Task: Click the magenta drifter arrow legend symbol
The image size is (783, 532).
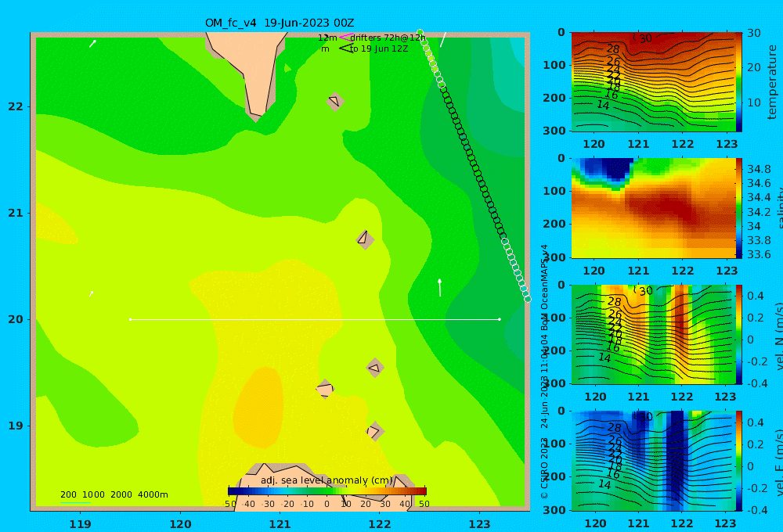Action: 345,38
